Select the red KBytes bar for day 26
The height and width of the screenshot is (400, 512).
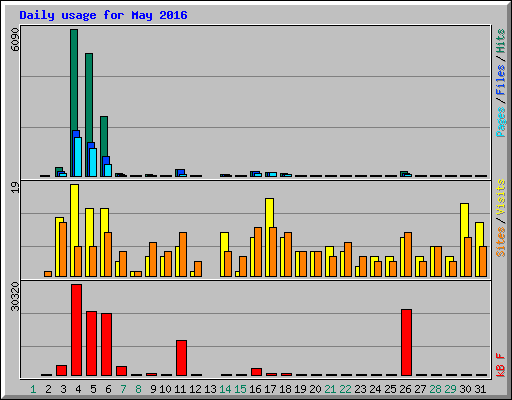pos(406,343)
